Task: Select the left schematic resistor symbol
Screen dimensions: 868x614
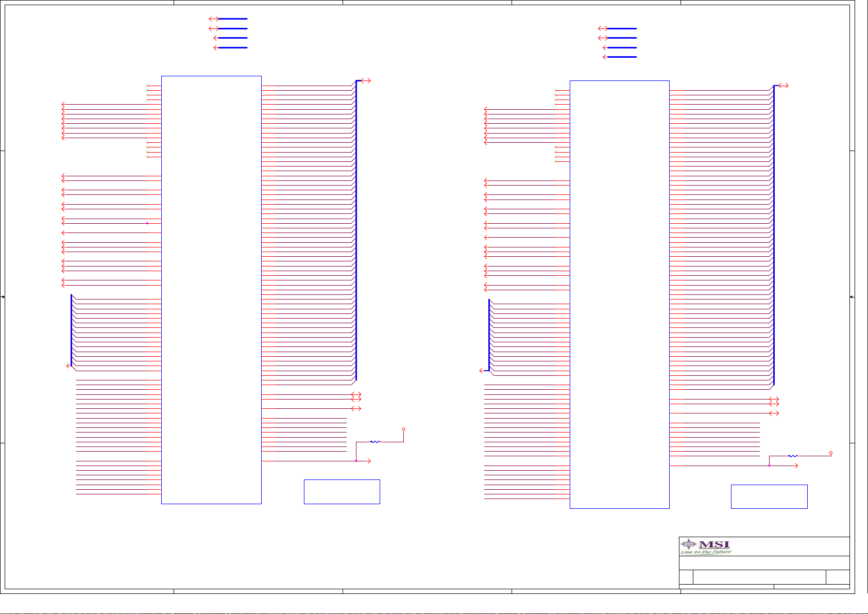Action: click(376, 442)
